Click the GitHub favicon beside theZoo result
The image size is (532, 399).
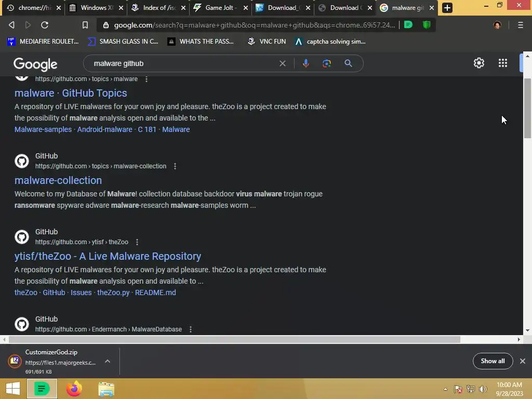pyautogui.click(x=22, y=237)
